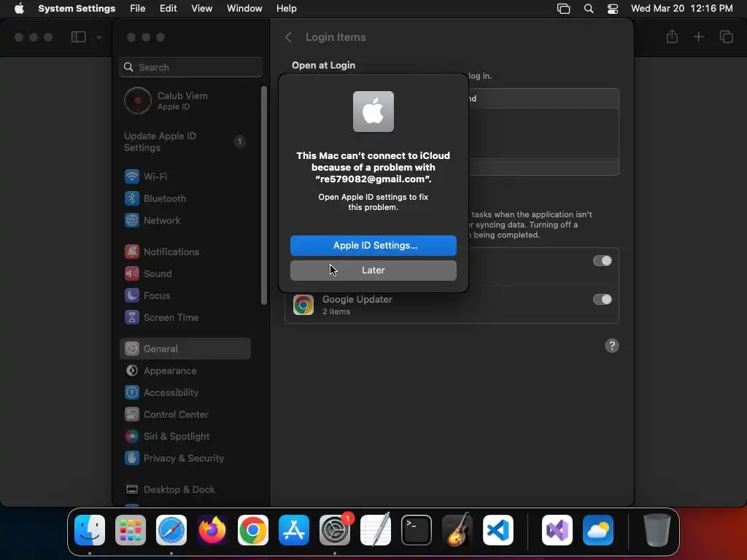Screen dimensions: 747x560
Task: Open Desktop & Dock settings
Action: point(186,489)
